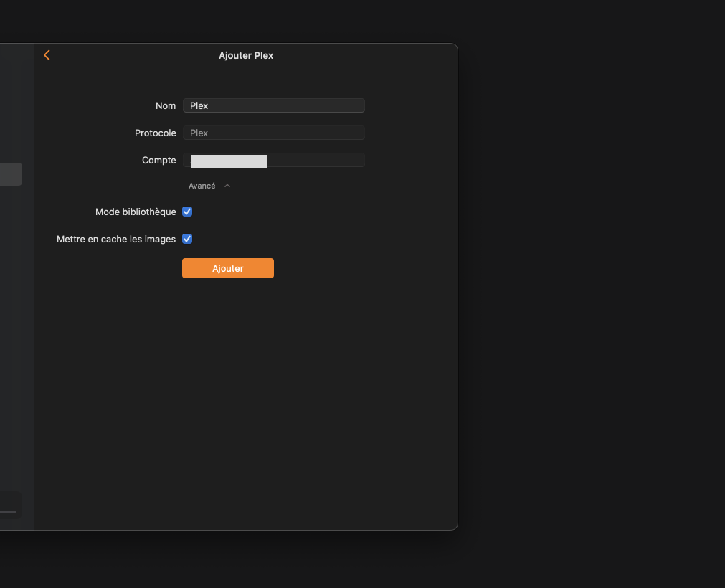Screen dimensions: 725x588
Task: Collapse the Avancé section
Action: coord(209,186)
